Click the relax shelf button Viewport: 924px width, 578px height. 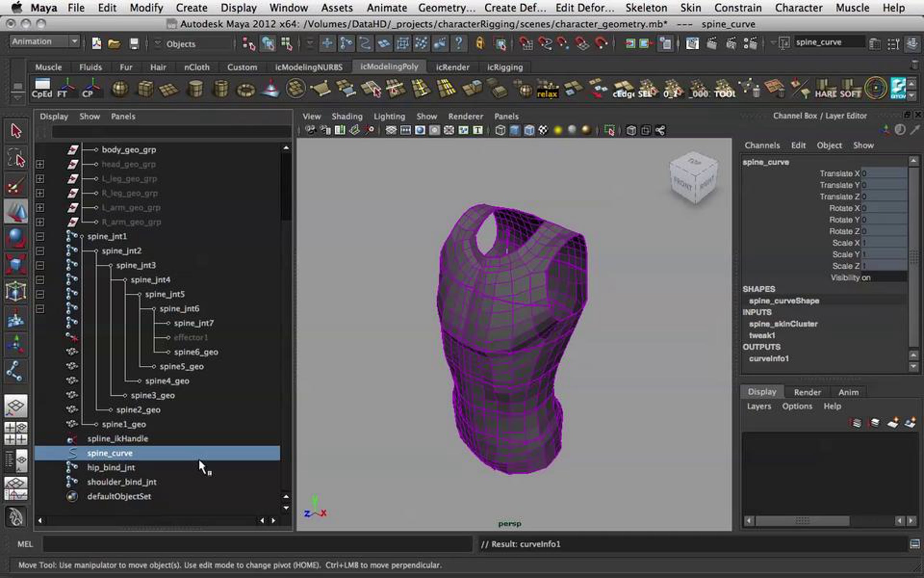click(x=547, y=89)
